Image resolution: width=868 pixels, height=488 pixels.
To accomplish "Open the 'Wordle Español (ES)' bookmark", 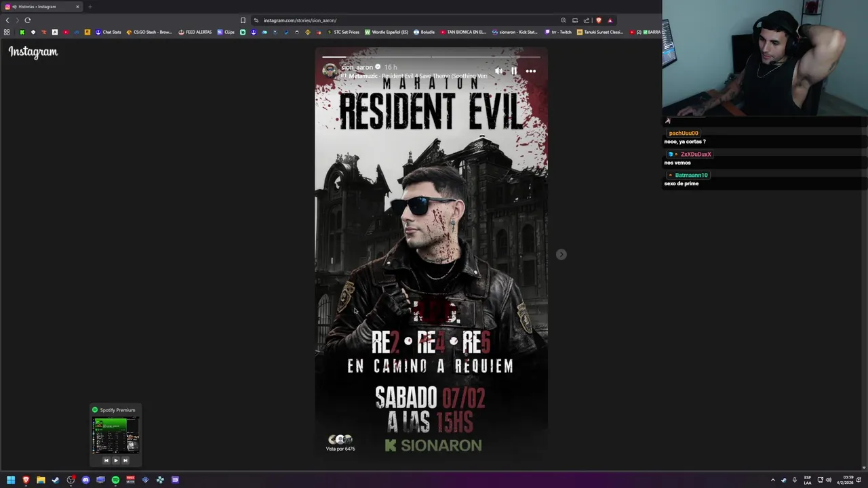I will click(387, 32).
